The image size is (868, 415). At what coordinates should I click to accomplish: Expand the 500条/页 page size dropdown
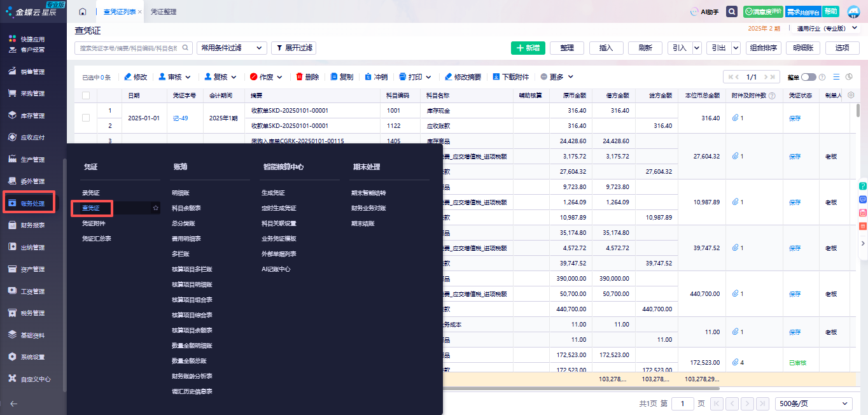click(x=813, y=404)
